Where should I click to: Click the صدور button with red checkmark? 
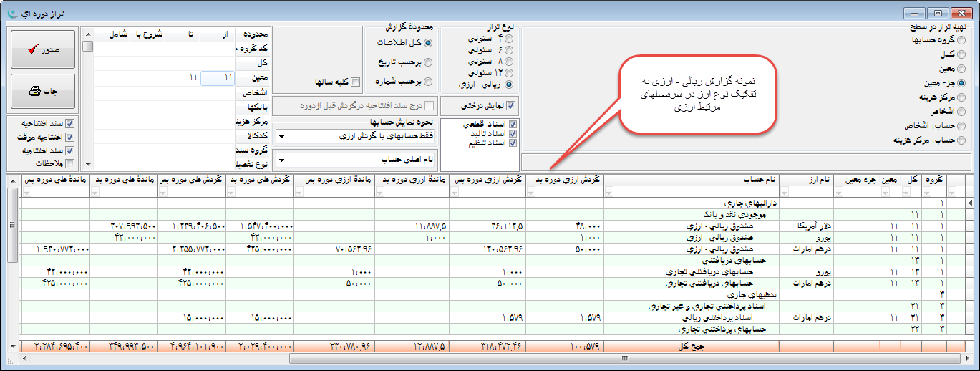43,50
